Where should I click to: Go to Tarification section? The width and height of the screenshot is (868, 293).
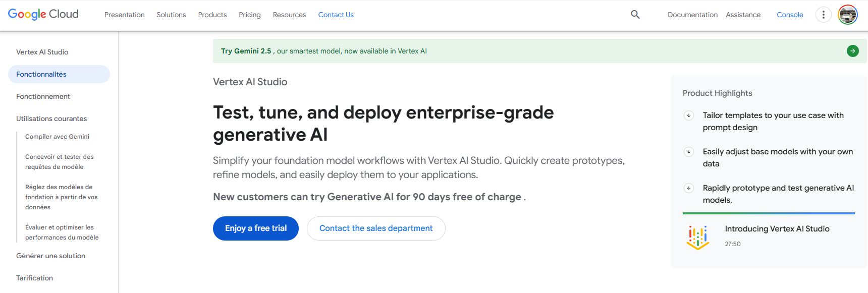[x=34, y=278]
